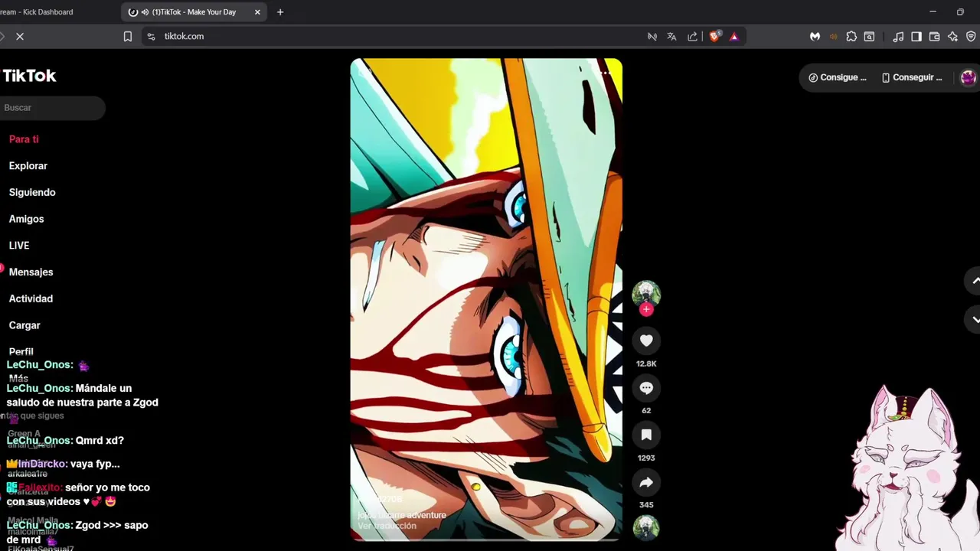This screenshot has width=980, height=551.
Task: Open 'Actividad' in the sidebar
Action: pos(31,298)
